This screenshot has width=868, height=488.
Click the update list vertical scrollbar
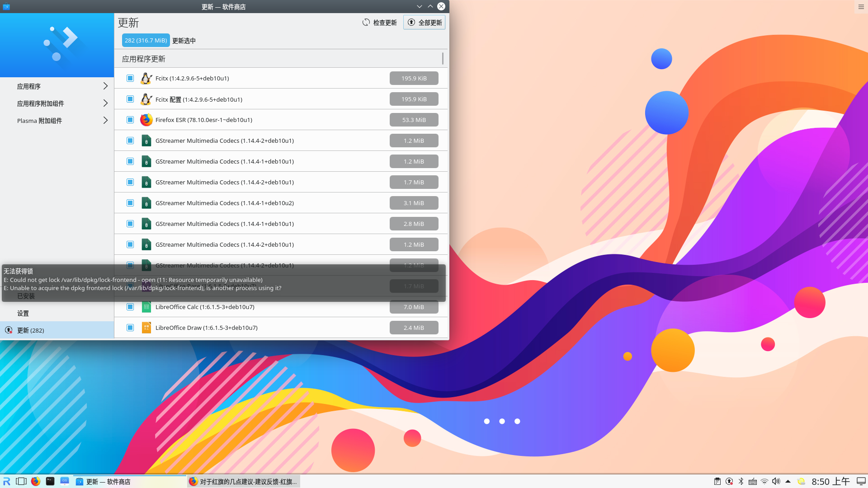[443, 59]
